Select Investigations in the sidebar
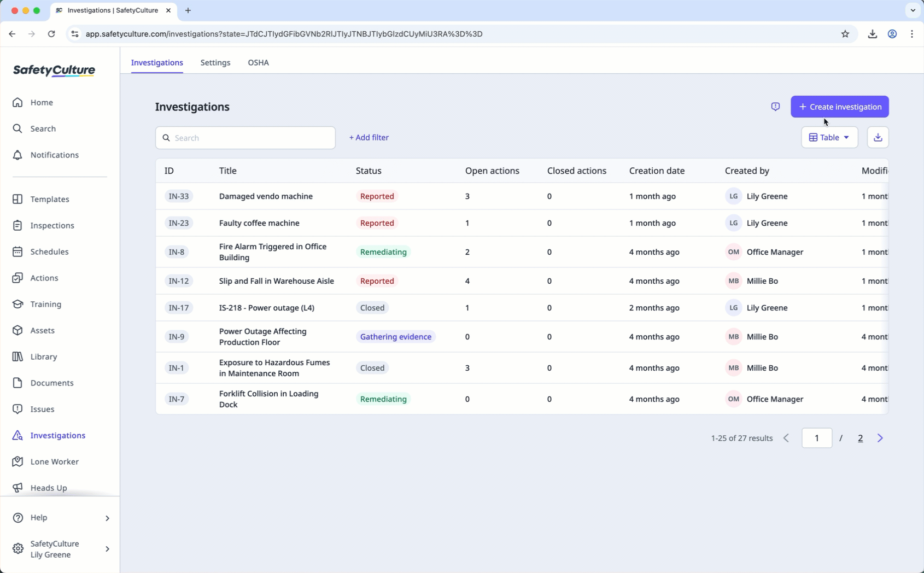Image resolution: width=924 pixels, height=573 pixels. tap(57, 435)
